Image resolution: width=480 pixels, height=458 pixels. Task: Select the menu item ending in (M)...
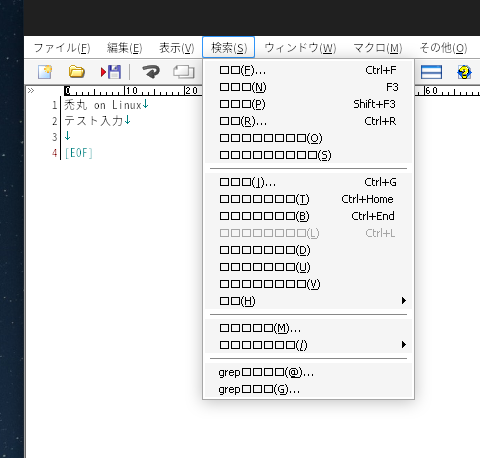pos(308,328)
